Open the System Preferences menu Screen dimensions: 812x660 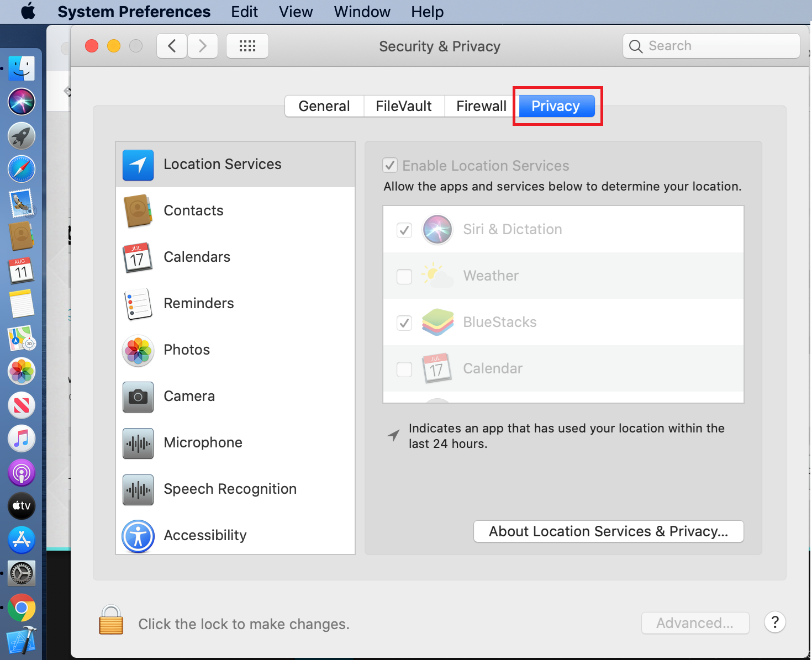[x=134, y=12]
